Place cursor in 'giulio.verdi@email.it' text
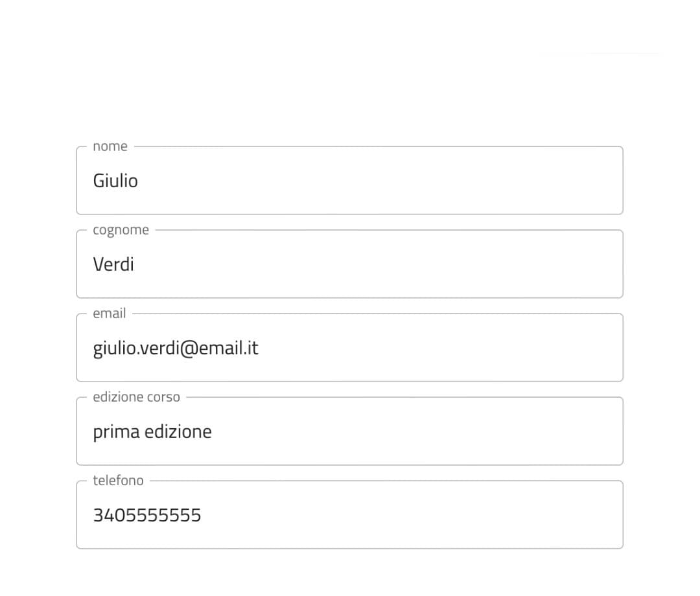 (176, 348)
